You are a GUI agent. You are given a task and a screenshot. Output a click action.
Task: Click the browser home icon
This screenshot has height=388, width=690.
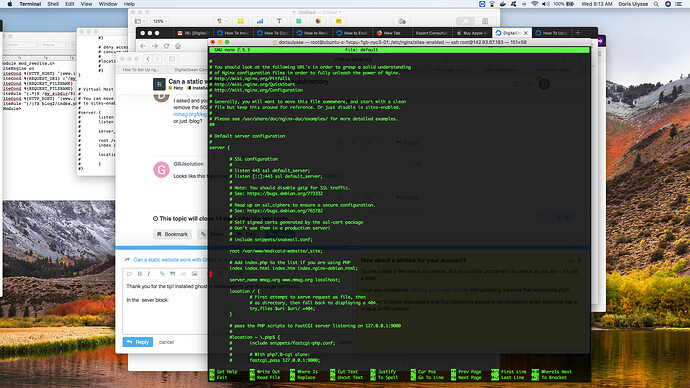coord(178,46)
